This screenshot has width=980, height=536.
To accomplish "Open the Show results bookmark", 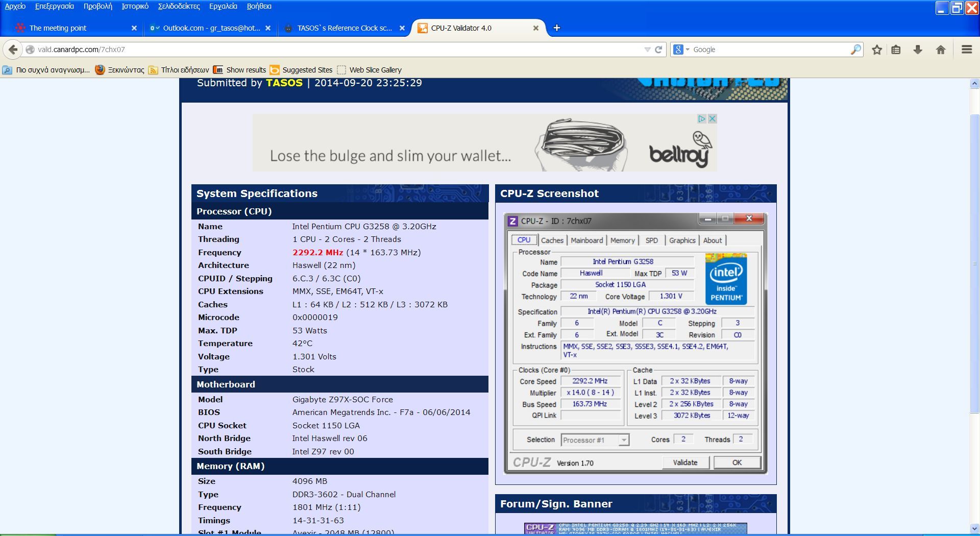I will tap(240, 70).
